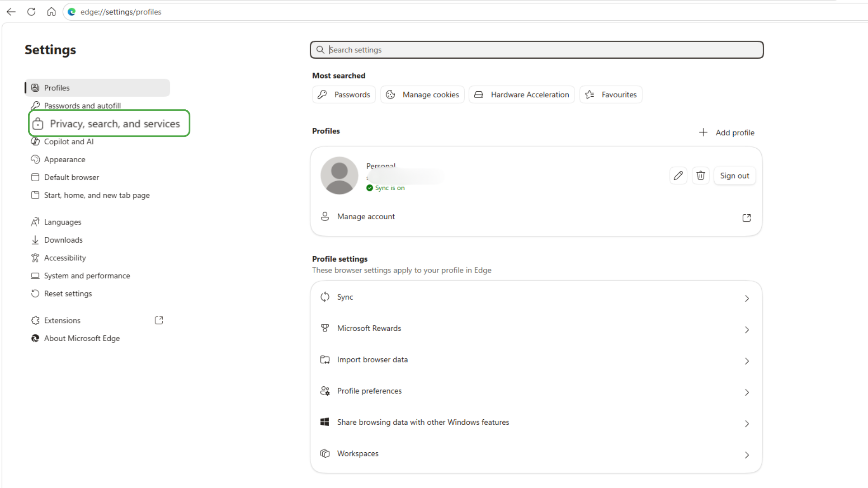
Task: Choose the Manage cookies chip
Action: point(422,94)
